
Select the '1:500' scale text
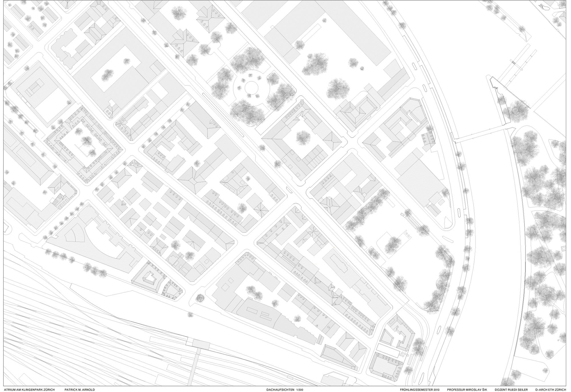pyautogui.click(x=300, y=389)
